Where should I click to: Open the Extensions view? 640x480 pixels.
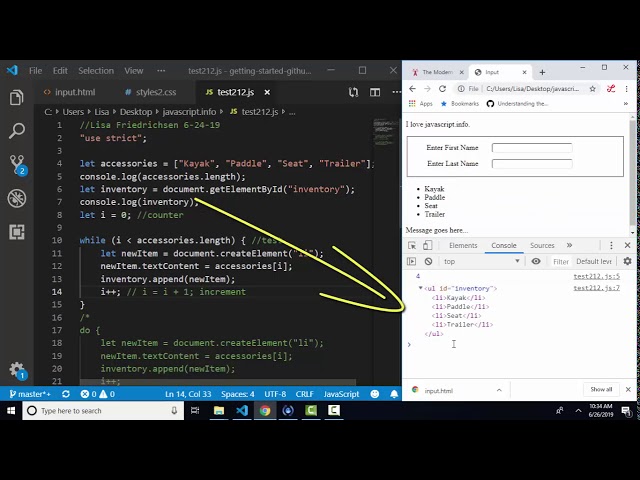point(17,232)
